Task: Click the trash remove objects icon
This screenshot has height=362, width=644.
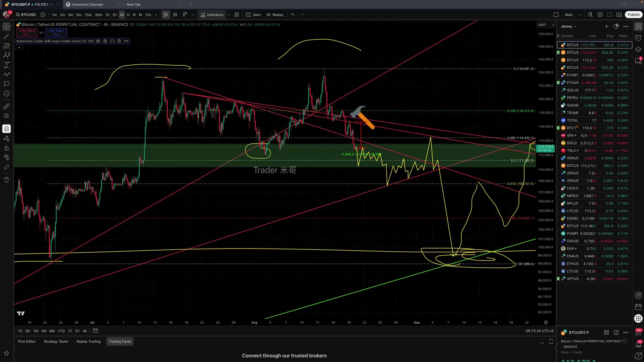Action: click(x=7, y=180)
